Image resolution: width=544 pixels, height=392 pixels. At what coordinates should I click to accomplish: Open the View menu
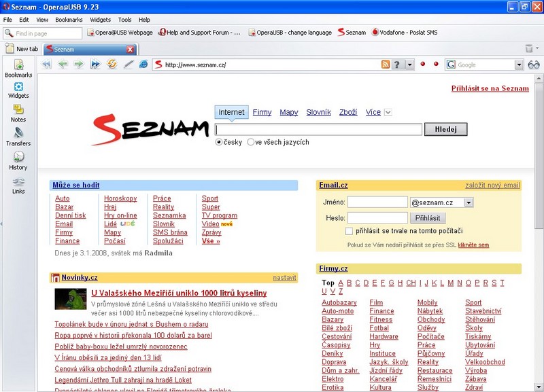click(42, 20)
